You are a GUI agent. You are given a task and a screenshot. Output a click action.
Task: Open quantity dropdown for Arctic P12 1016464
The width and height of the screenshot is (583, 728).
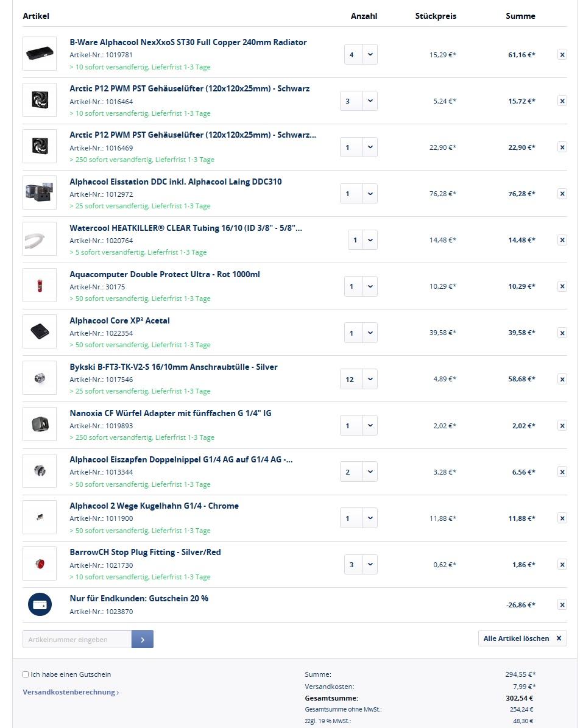[359, 101]
